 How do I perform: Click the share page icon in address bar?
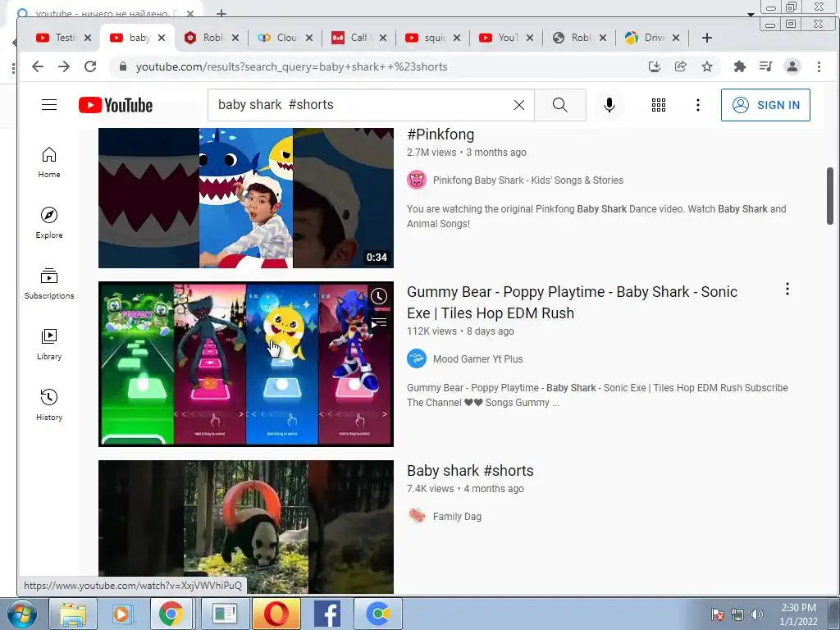pos(680,66)
